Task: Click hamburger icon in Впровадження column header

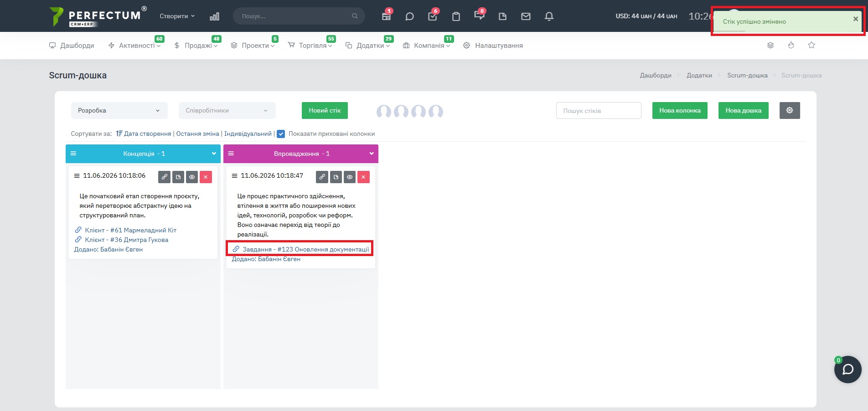Action: [231, 154]
